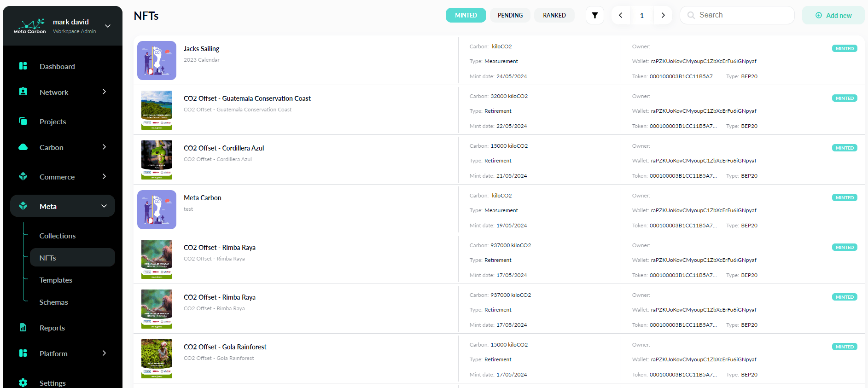Viewport: 868px width, 388px height.
Task: Open the filter funnel icon
Action: 594,15
